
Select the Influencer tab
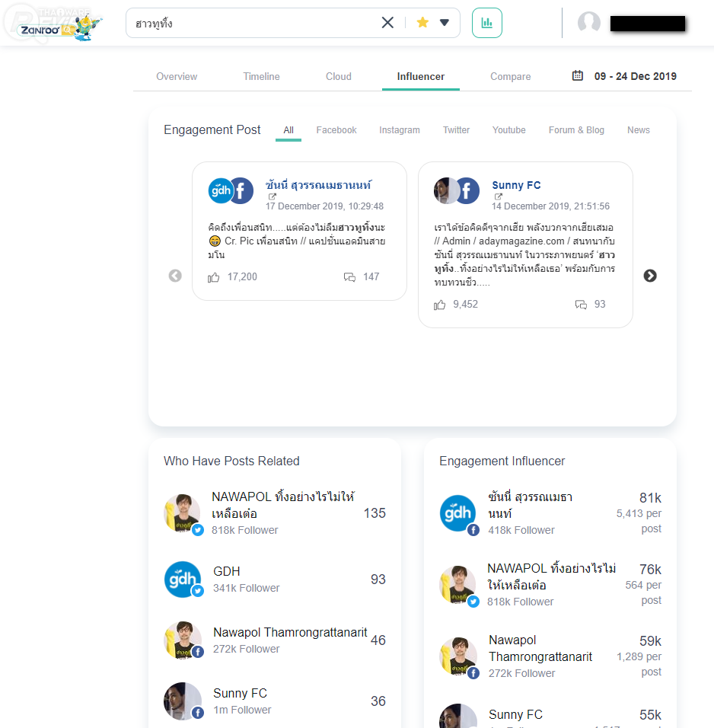coord(421,77)
